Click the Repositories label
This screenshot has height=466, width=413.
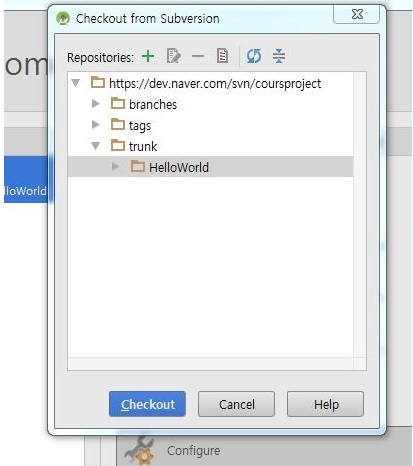pyautogui.click(x=100, y=57)
